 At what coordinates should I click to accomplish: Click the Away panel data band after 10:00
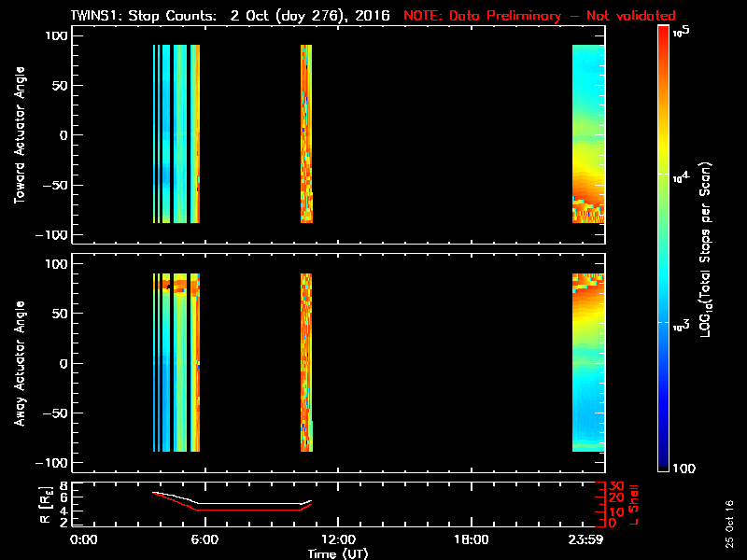pos(306,363)
